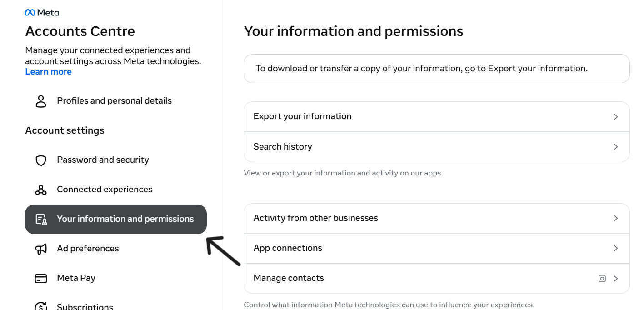
Task: Open the Manage contacts chevron arrow
Action: coord(616,279)
